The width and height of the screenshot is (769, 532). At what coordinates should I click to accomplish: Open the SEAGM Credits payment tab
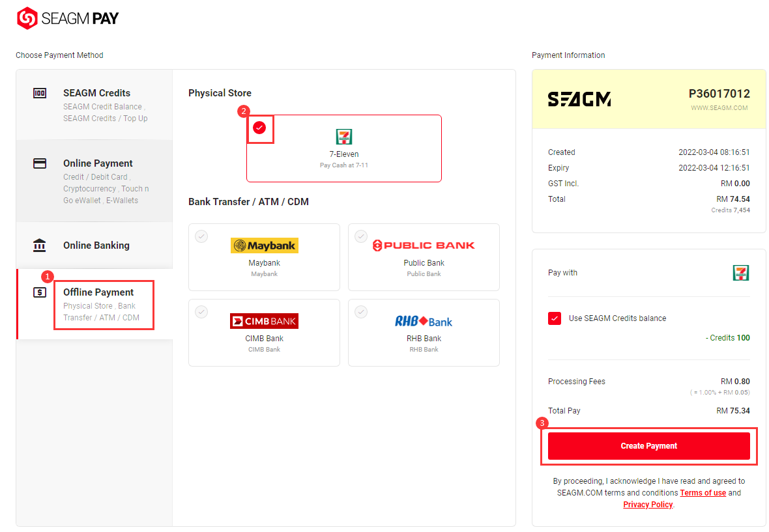[94, 105]
